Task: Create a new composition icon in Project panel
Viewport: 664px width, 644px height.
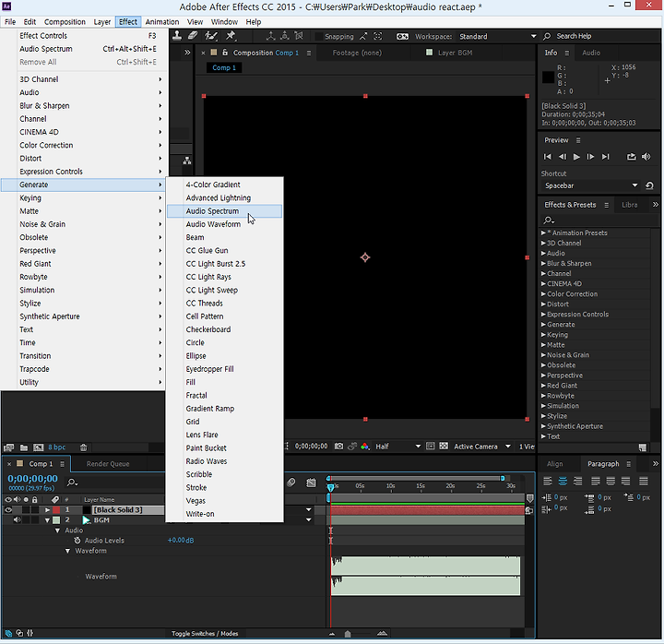Action: 39,447
